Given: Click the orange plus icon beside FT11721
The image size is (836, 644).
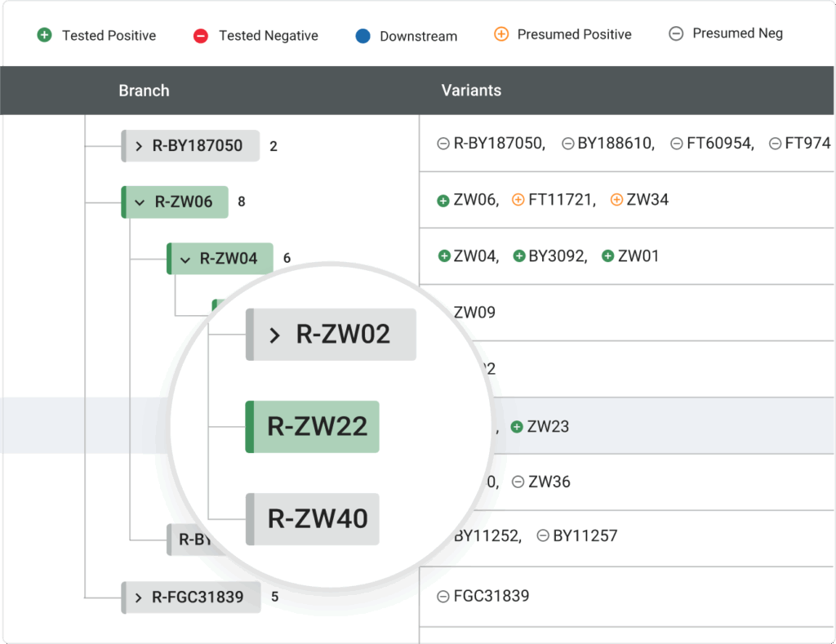Looking at the screenshot, I should pyautogui.click(x=518, y=200).
